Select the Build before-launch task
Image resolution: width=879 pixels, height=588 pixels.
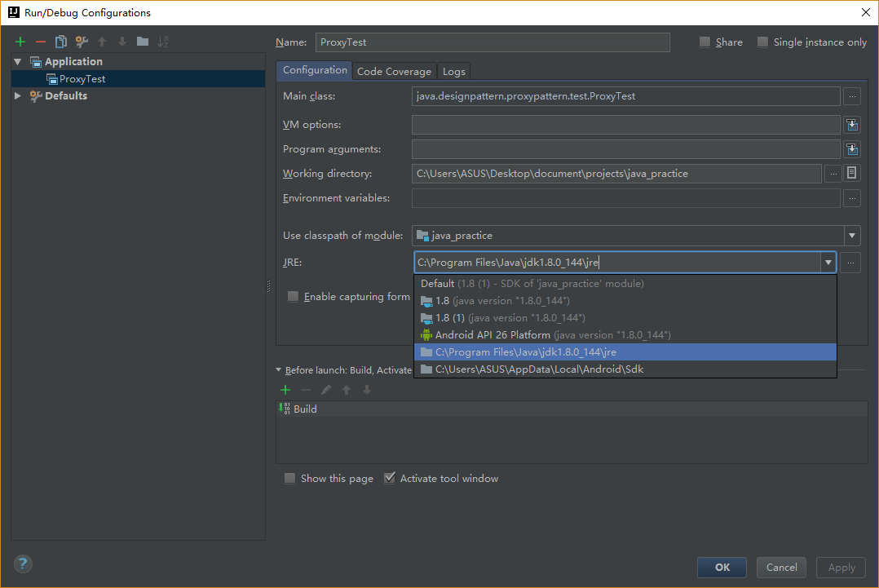coord(572,409)
